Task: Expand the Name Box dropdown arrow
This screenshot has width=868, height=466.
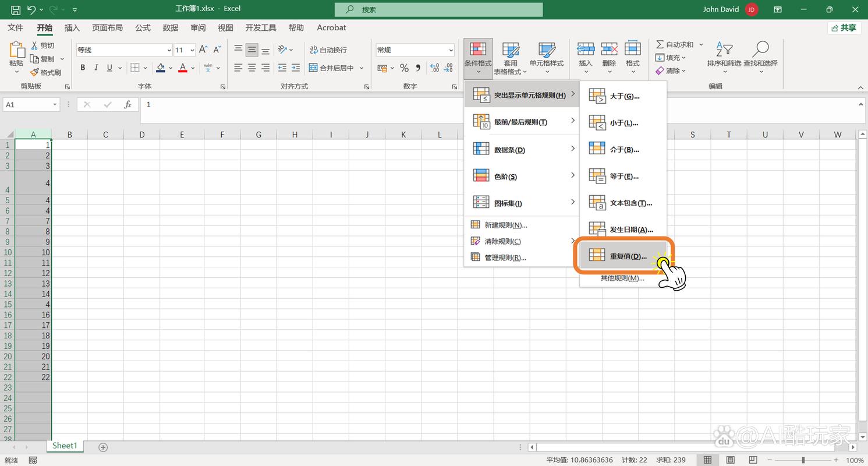Action: click(55, 105)
